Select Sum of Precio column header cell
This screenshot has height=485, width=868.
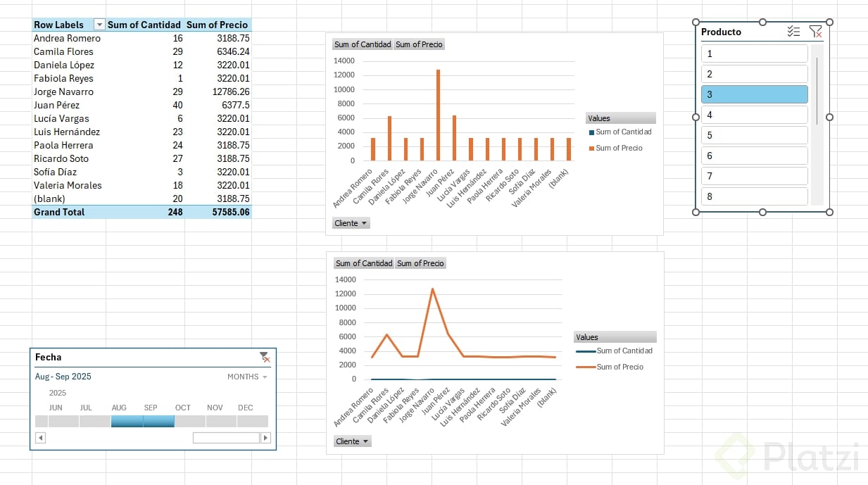217,25
